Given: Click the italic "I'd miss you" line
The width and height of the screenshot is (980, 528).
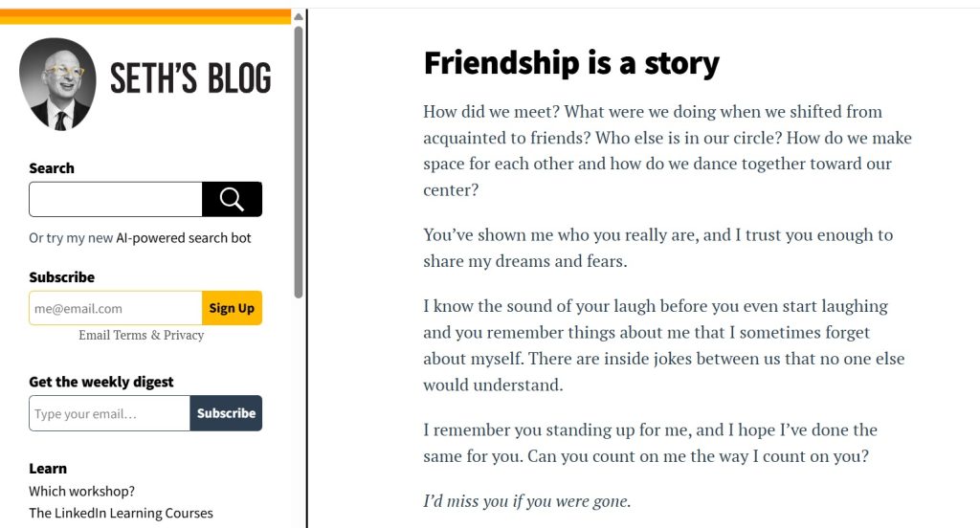Looking at the screenshot, I should click(x=526, y=500).
